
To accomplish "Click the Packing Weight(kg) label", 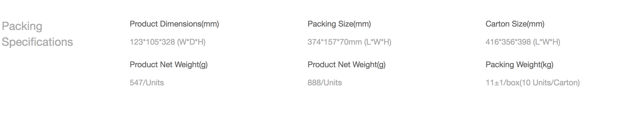I will (x=519, y=65).
